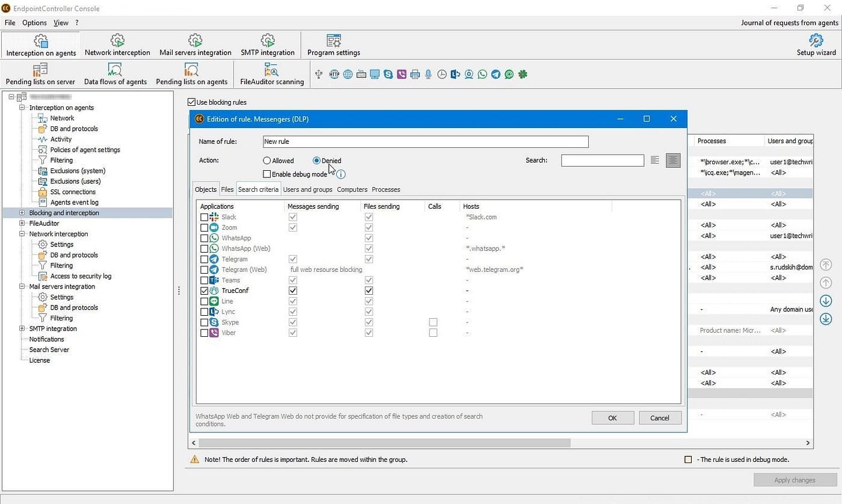Click the Name of rule field
The image size is (842, 504).
(426, 142)
